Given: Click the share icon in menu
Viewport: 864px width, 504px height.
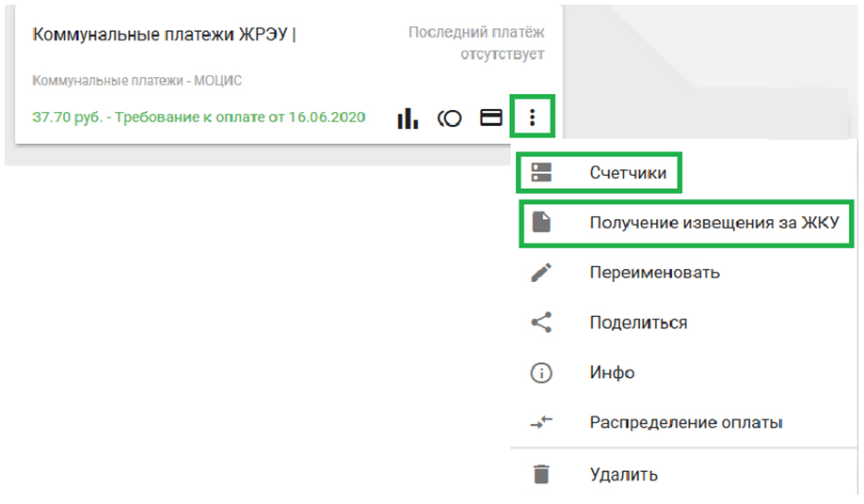Looking at the screenshot, I should click(541, 323).
